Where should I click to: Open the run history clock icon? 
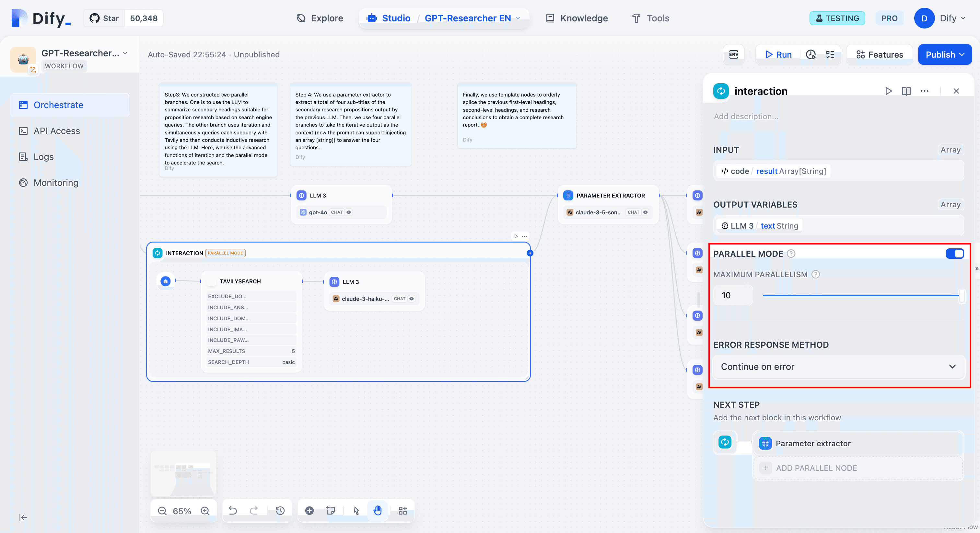pyautogui.click(x=810, y=54)
